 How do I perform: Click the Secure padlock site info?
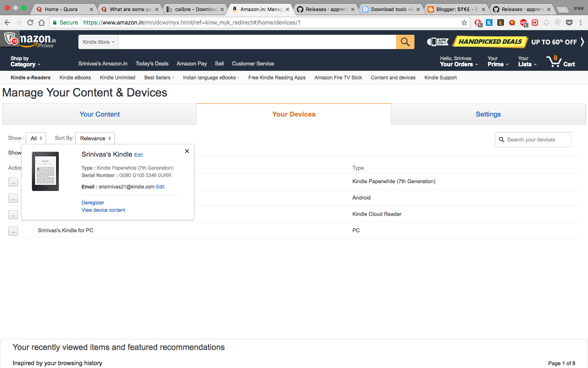pos(65,22)
